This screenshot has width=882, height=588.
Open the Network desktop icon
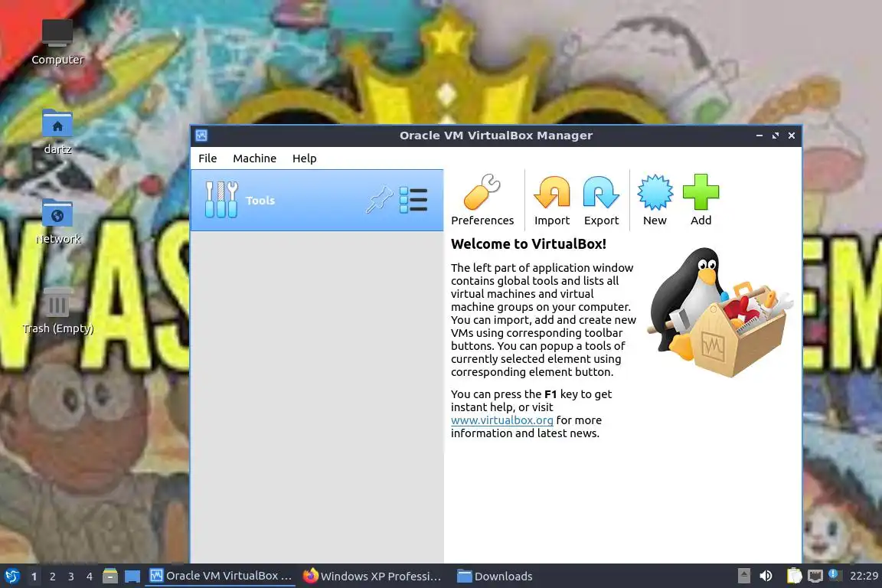57,222
